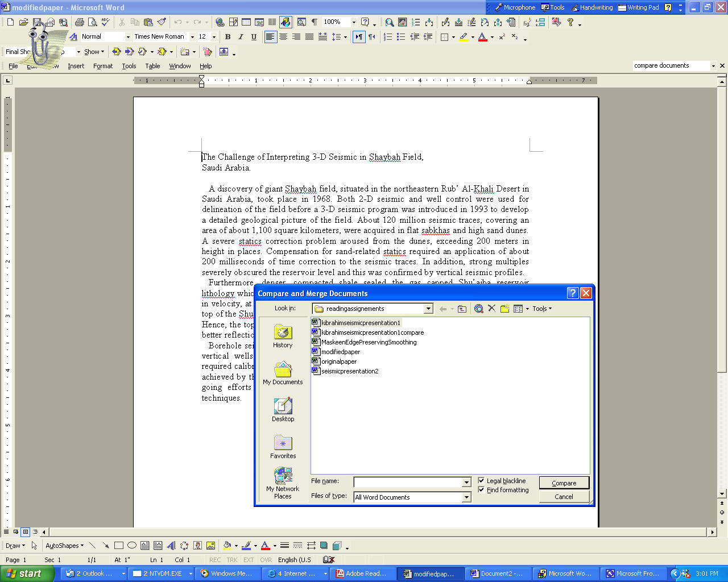Toggle TRK track changes in status bar
The height and width of the screenshot is (582, 728).
tap(232, 560)
